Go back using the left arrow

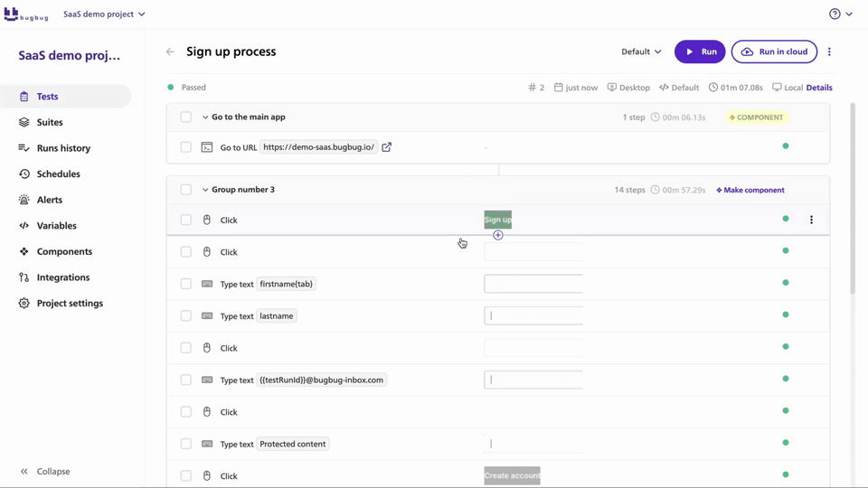170,52
